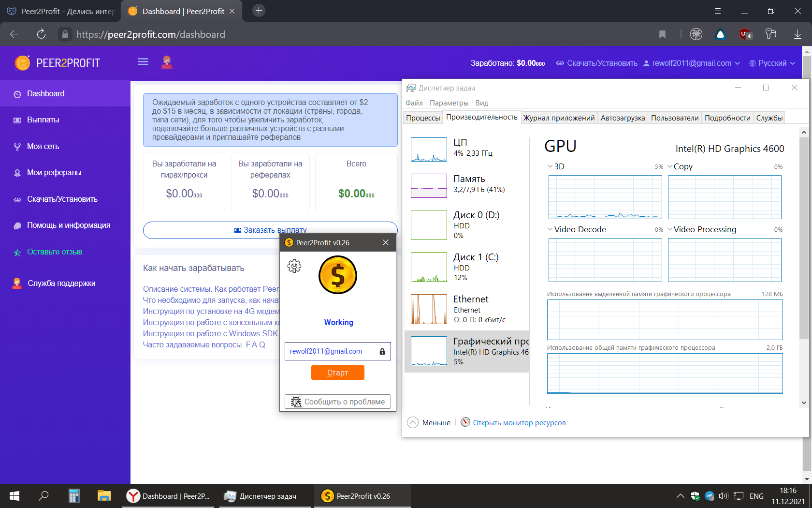Click hamburger menu icon in dashboard header
This screenshot has height=508, width=812.
(143, 61)
